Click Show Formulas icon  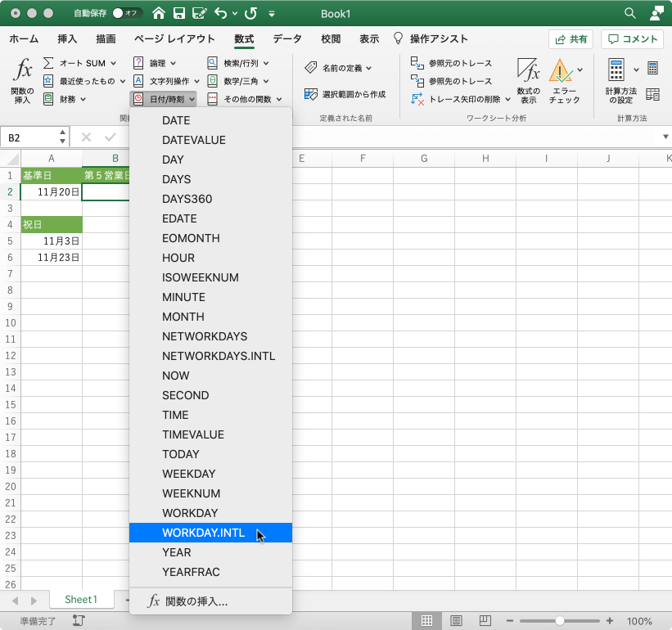(528, 70)
